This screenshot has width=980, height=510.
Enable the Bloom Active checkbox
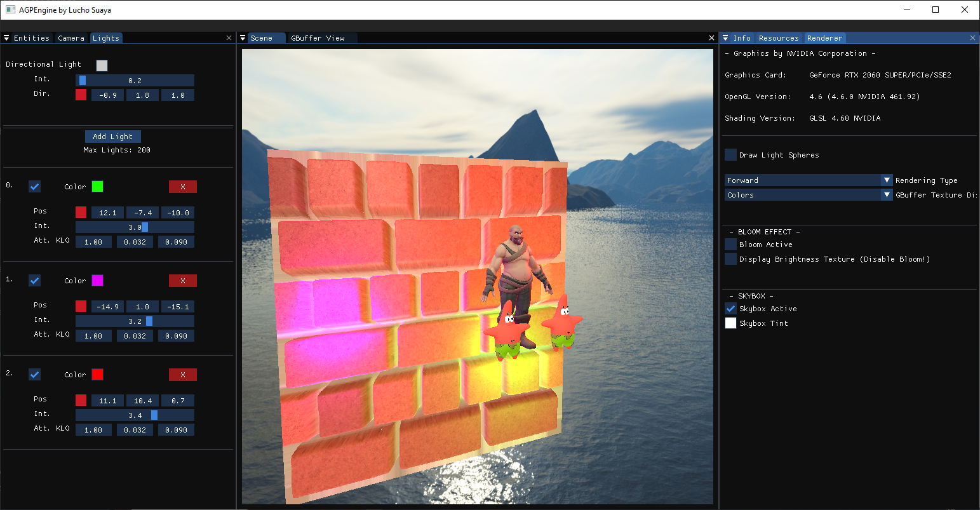coord(730,245)
